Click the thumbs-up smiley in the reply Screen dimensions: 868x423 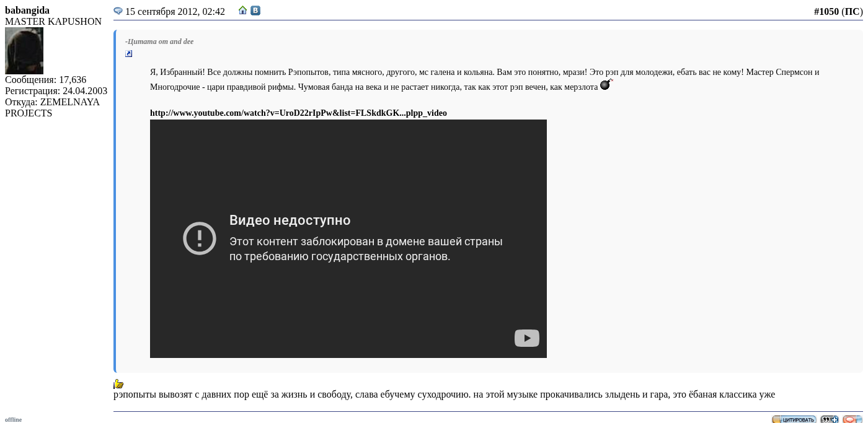point(118,384)
